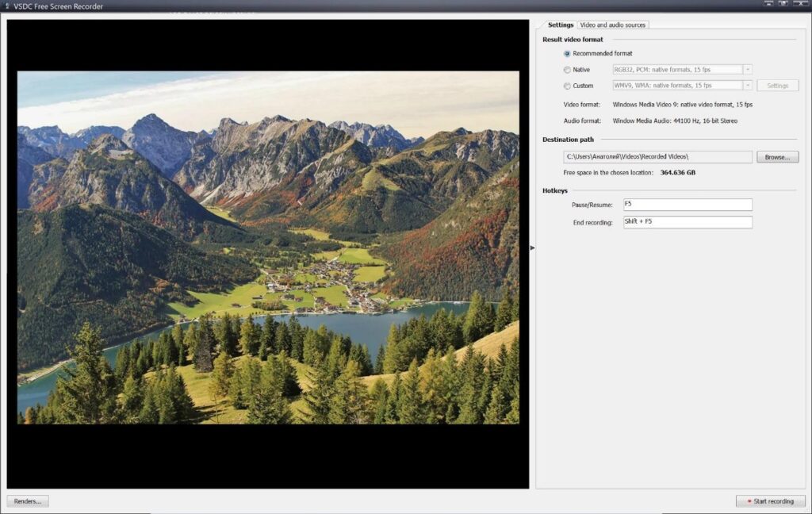This screenshot has height=514, width=812.
Task: Click the Start recording button
Action: [x=771, y=501]
